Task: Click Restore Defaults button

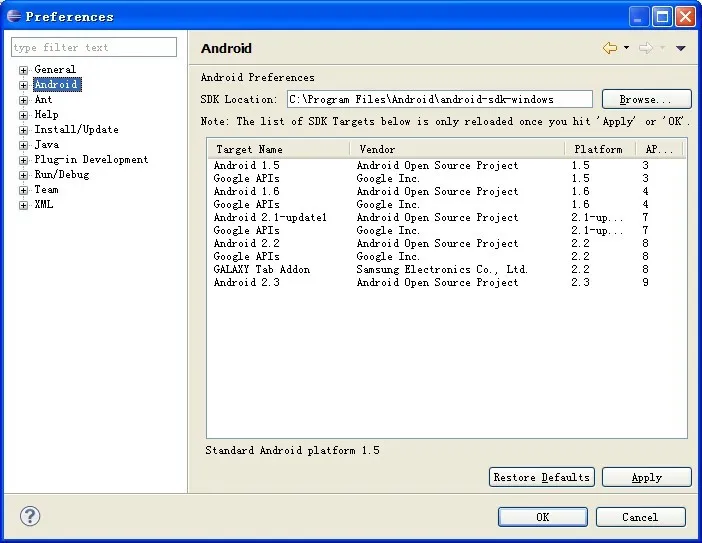Action: tap(542, 477)
